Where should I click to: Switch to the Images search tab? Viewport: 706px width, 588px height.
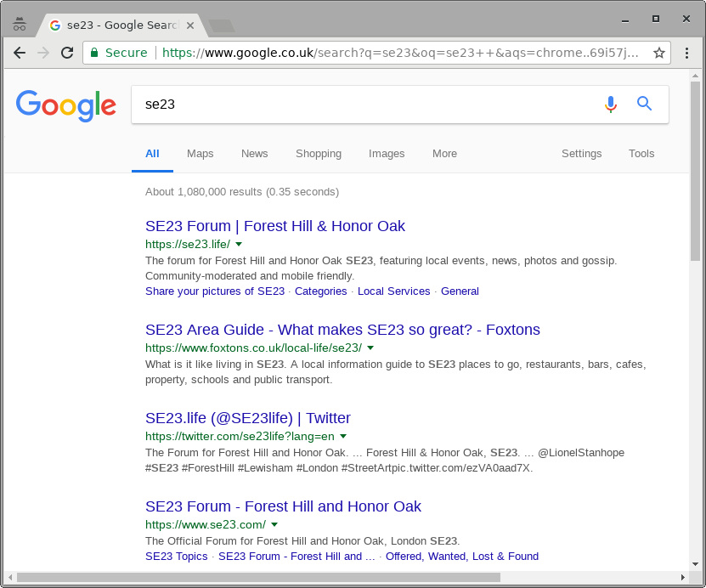tap(387, 154)
